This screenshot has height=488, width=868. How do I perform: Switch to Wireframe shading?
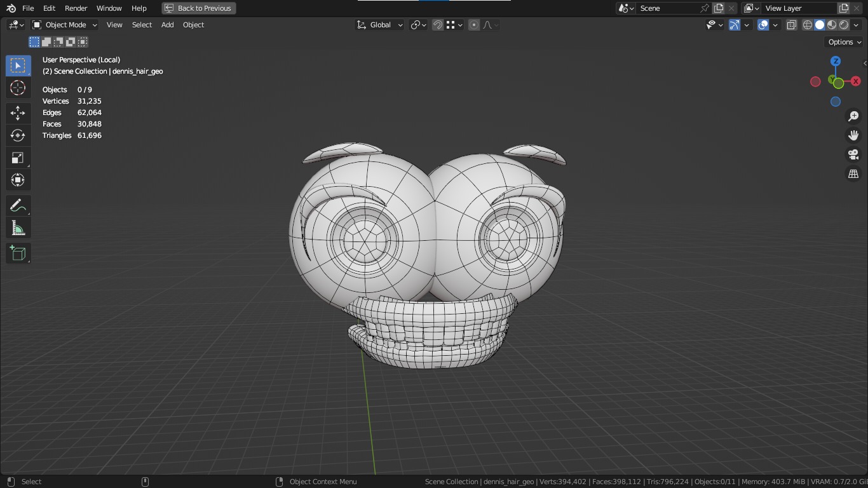[808, 25]
